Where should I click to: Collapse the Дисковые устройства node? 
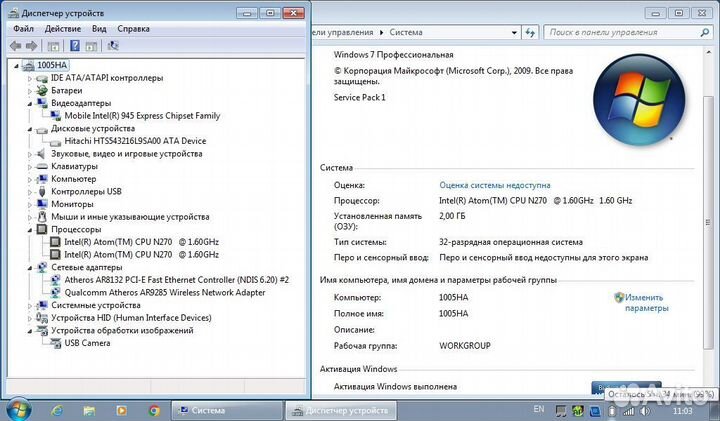(x=30, y=129)
